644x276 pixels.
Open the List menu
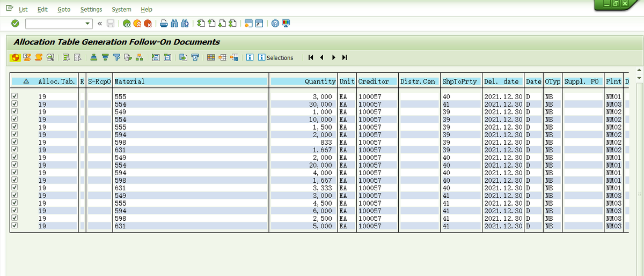click(x=23, y=9)
